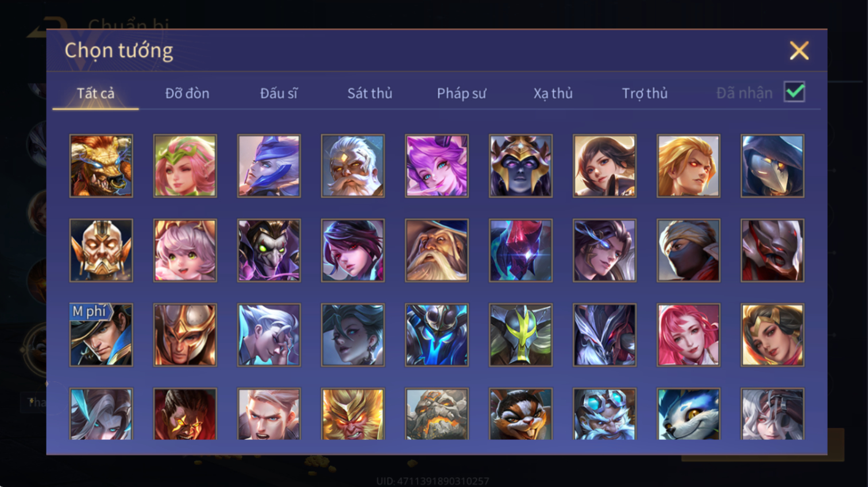Pick the green-eyed dark jester hero
The height and width of the screenshot is (487, 868).
pyautogui.click(x=269, y=250)
